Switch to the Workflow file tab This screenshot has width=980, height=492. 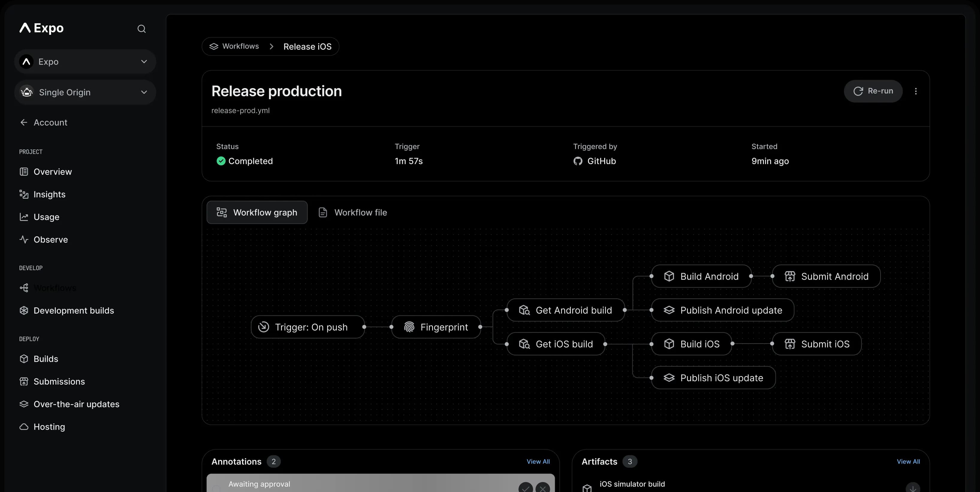[x=353, y=212]
